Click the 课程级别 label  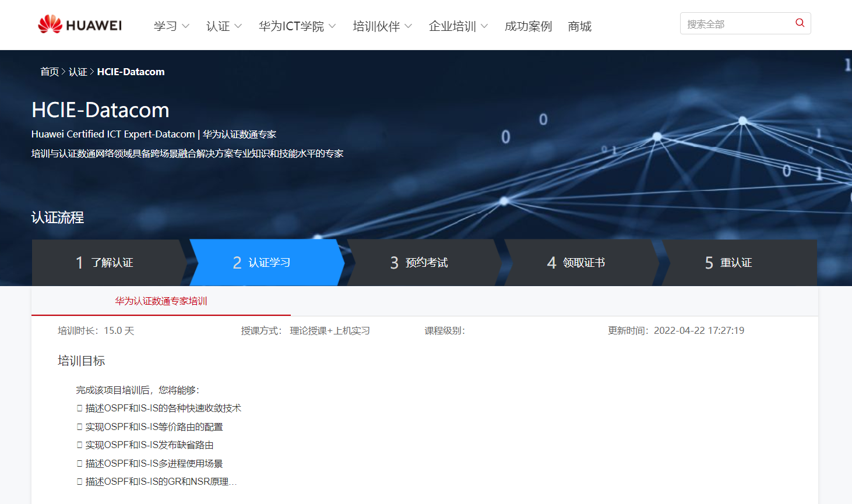pyautogui.click(x=445, y=330)
